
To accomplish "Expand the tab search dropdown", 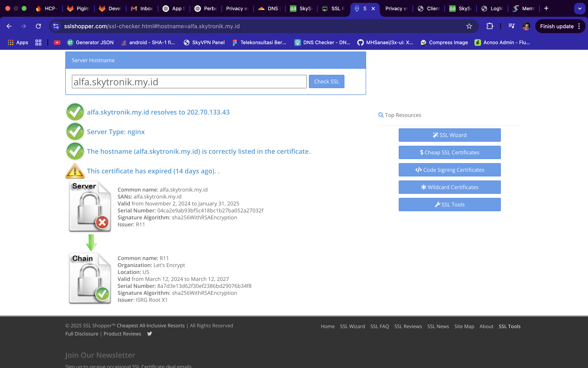I will pos(580,9).
